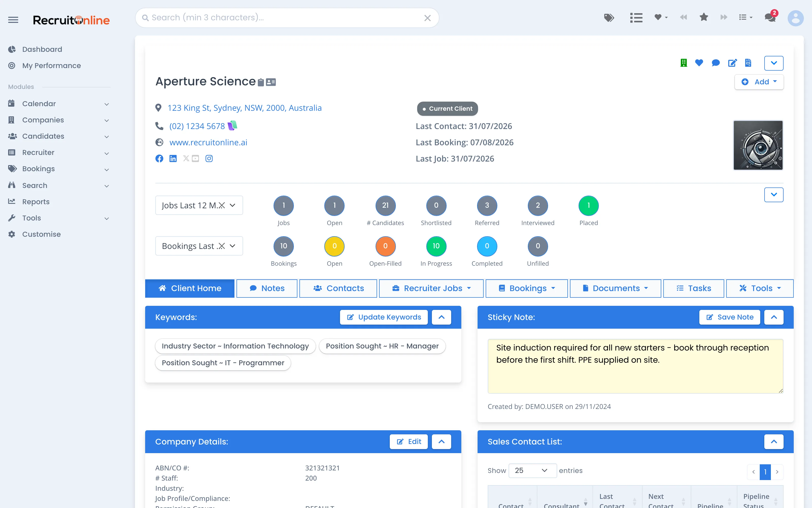Expand the Companies sidebar module
The width and height of the screenshot is (812, 508).
coord(59,120)
